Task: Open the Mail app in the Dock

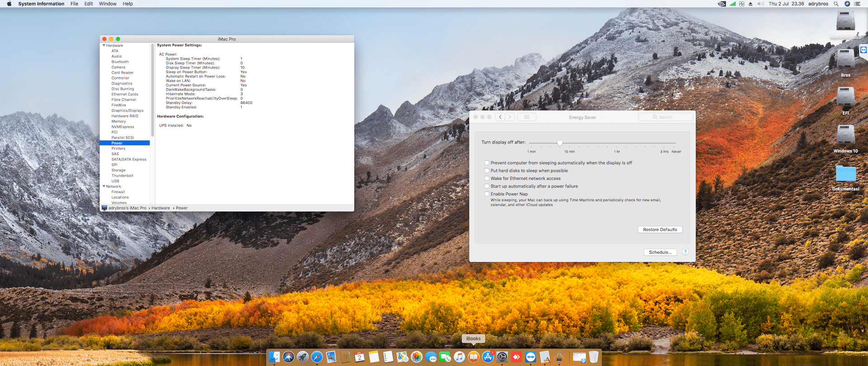Action: coord(331,357)
